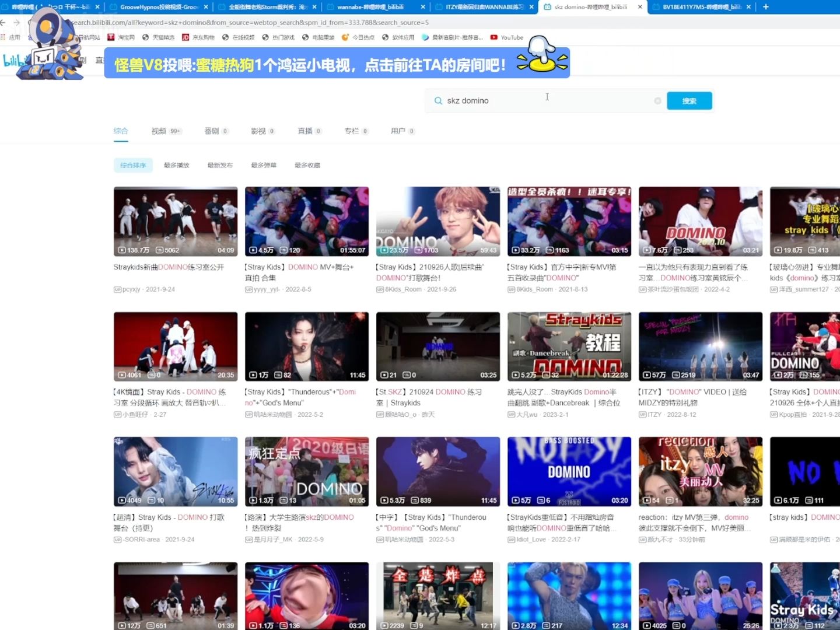Image resolution: width=840 pixels, height=630 pixels.
Task: Switch to the 视频 99+ tab
Action: [166, 131]
